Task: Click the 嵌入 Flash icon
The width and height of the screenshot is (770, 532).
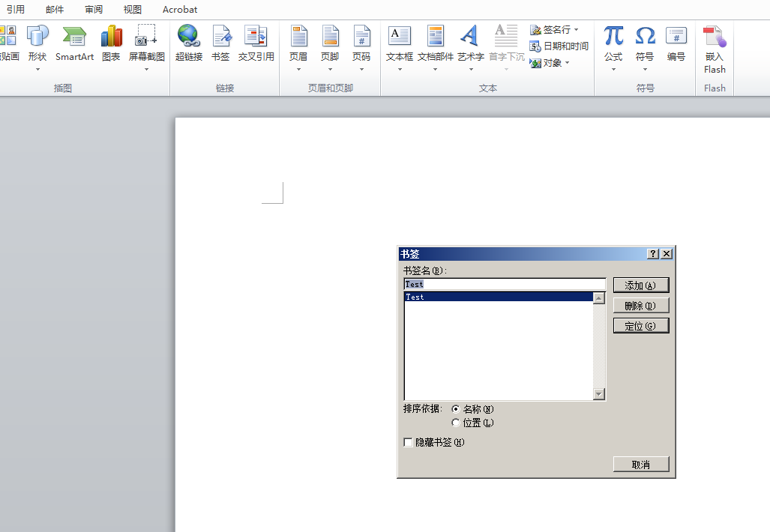Action: click(x=715, y=49)
